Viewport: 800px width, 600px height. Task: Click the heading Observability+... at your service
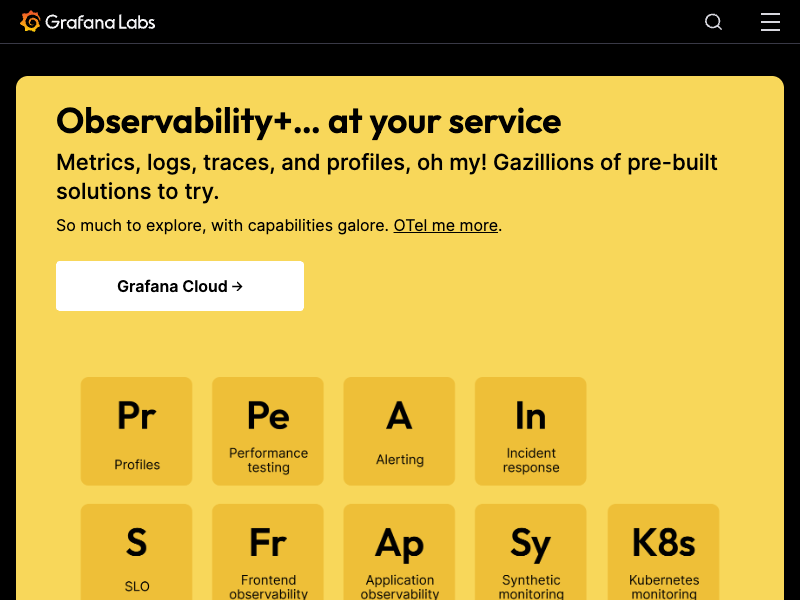pyautogui.click(x=309, y=121)
